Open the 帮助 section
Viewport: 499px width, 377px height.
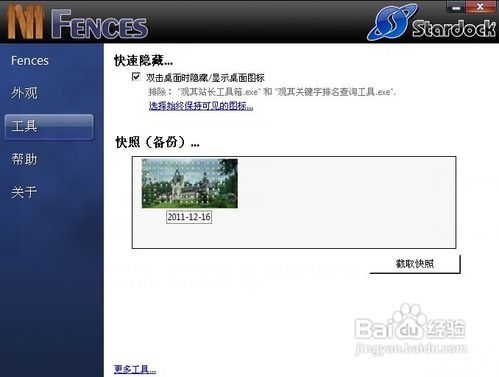(24, 159)
